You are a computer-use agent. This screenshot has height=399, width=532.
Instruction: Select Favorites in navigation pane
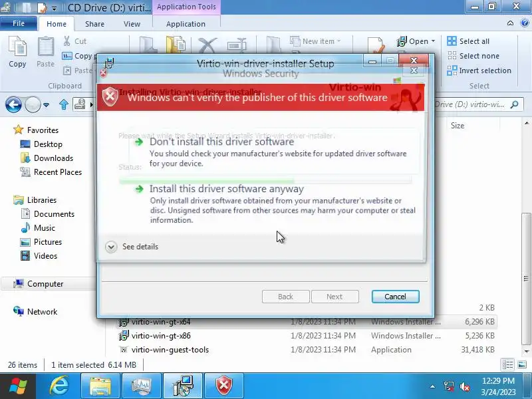point(36,130)
